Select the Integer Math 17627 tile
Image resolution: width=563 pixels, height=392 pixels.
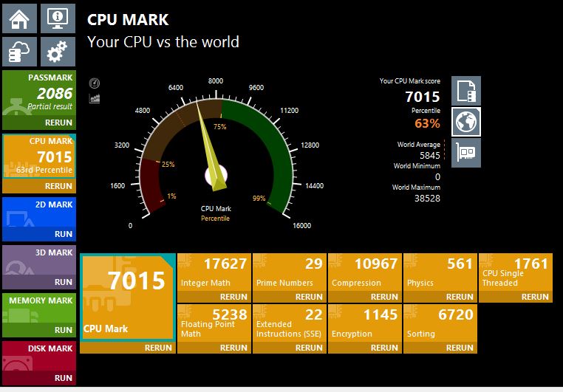[214, 272]
